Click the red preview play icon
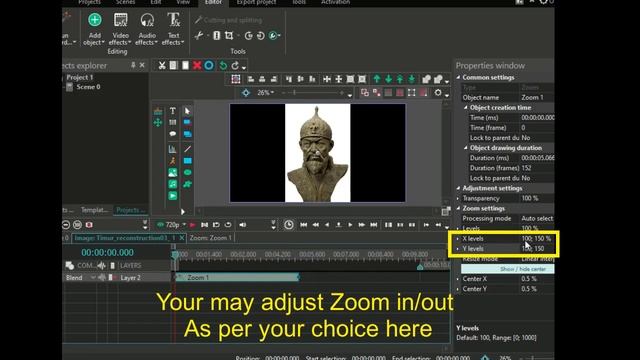Screen dimensions: 640x360 coord(193,224)
